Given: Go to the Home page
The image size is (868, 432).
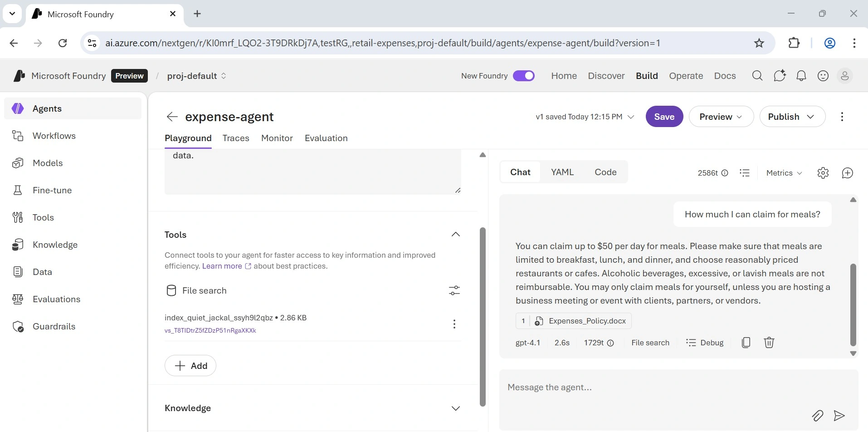Looking at the screenshot, I should tap(564, 76).
